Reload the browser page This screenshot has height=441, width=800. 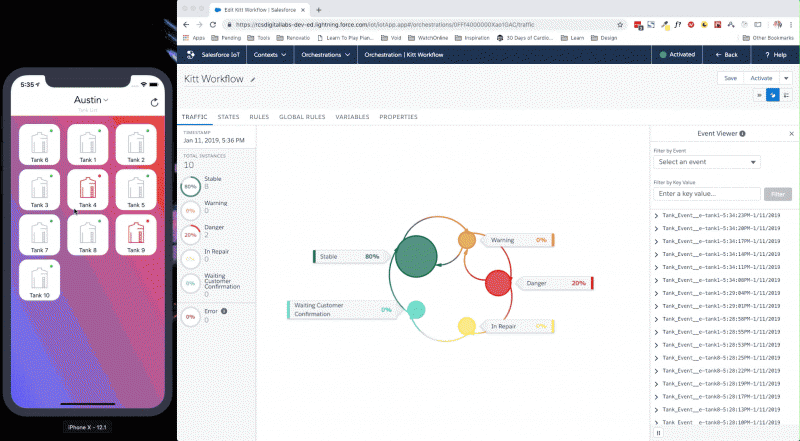tap(213, 24)
